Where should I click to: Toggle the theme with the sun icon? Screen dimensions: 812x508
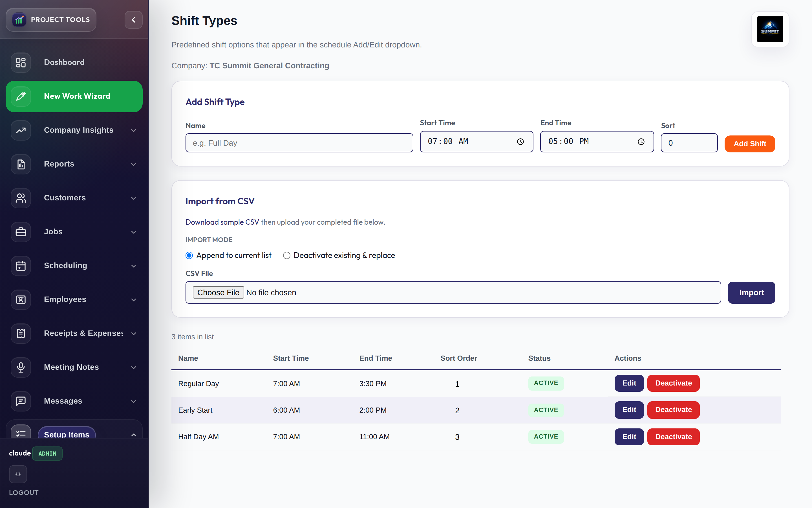[18, 474]
